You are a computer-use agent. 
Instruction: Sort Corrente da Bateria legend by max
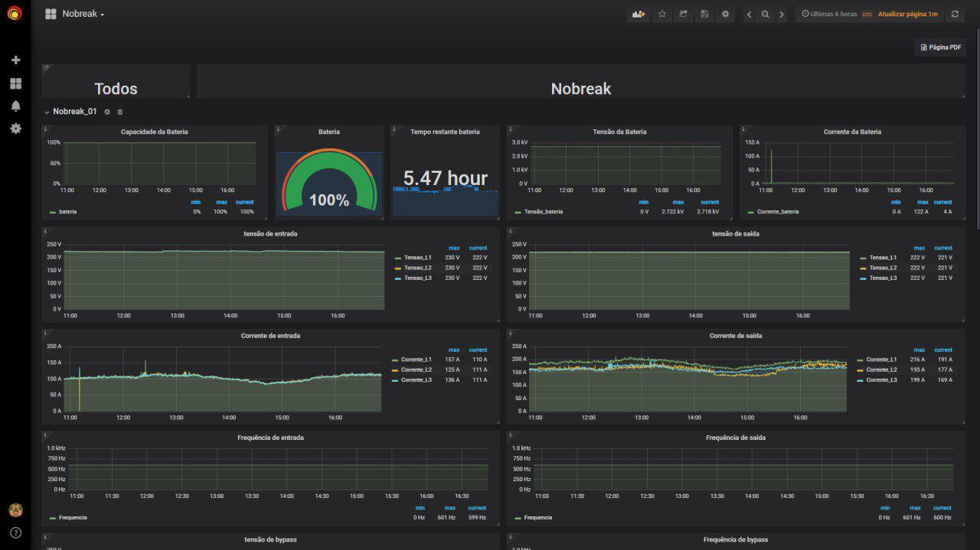[x=923, y=202]
